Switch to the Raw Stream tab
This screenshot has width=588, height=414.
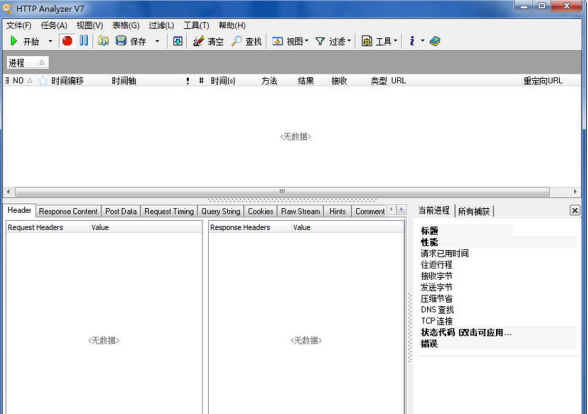tap(300, 212)
